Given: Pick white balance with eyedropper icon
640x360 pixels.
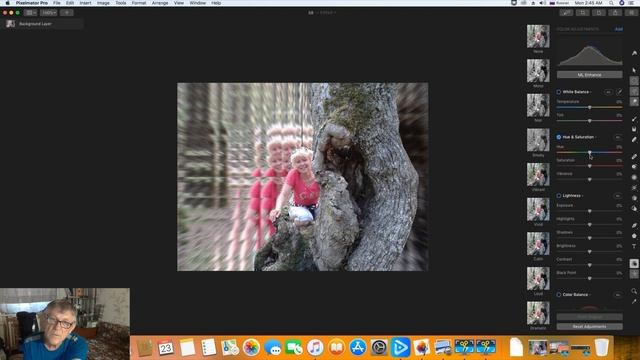Looking at the screenshot, I should pyautogui.click(x=619, y=92).
